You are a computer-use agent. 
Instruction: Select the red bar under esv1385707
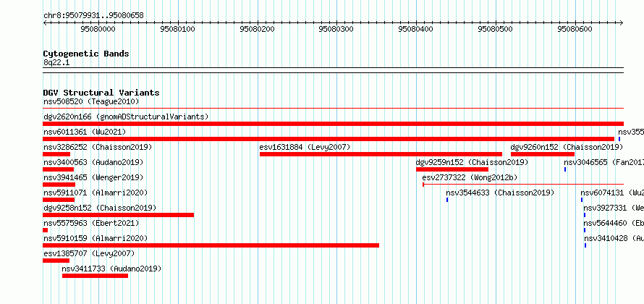(56, 261)
